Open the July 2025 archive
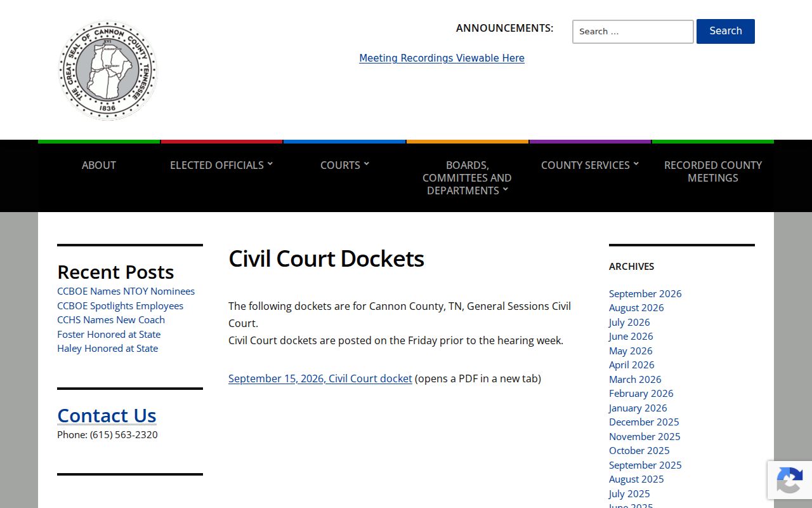The height and width of the screenshot is (508, 812). click(629, 493)
